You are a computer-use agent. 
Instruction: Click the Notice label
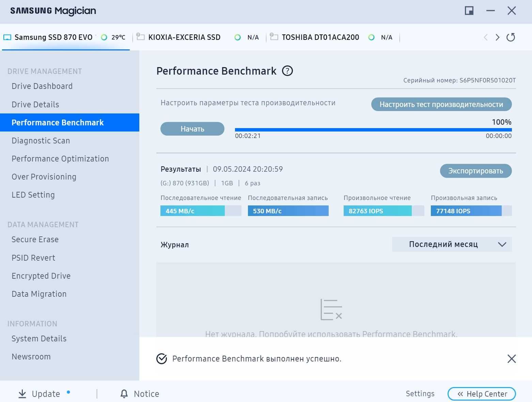(x=146, y=394)
